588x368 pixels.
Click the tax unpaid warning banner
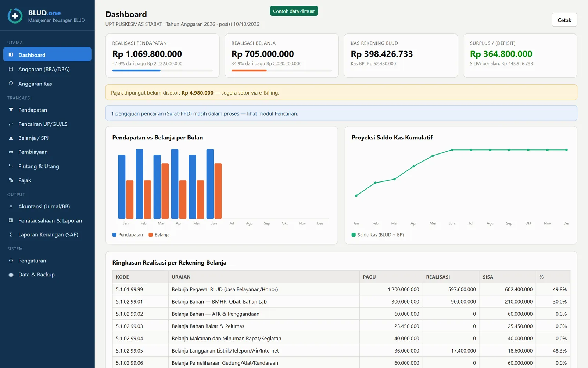pyautogui.click(x=341, y=92)
